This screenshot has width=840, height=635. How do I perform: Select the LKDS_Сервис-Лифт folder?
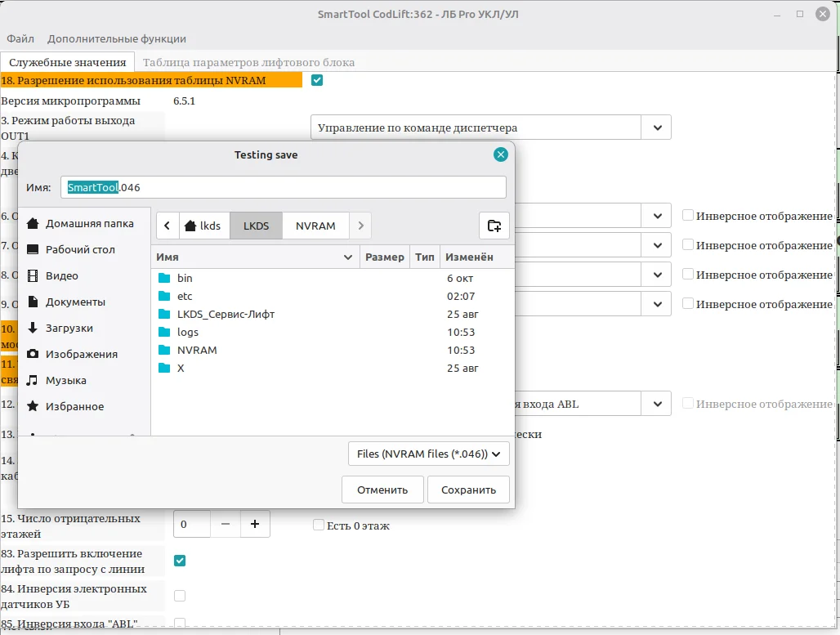click(332, 315)
